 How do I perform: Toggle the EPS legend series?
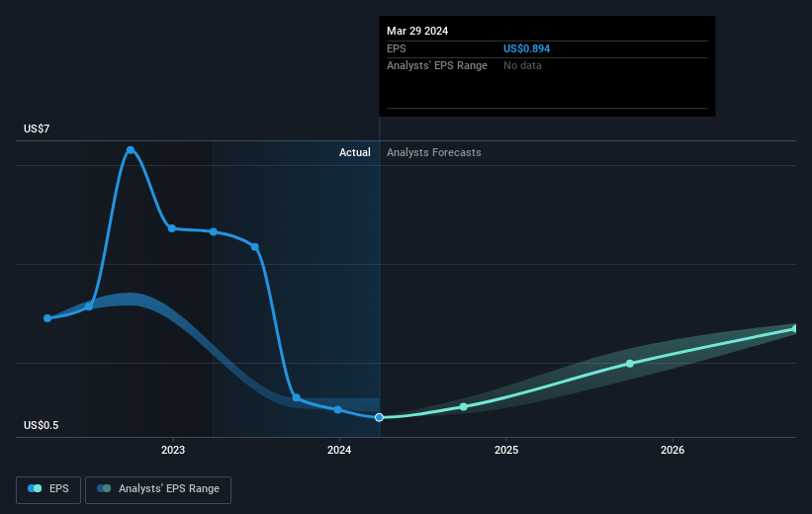pyautogui.click(x=48, y=489)
